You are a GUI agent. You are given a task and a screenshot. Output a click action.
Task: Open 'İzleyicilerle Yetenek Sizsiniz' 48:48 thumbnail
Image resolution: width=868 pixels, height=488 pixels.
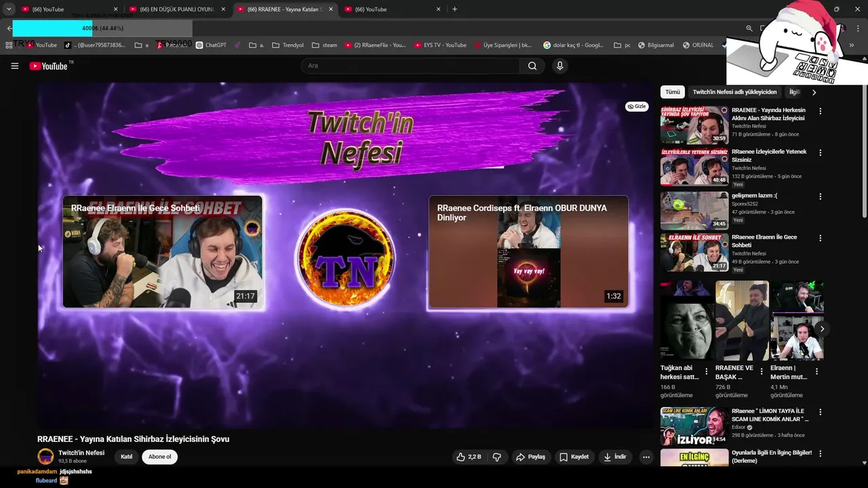(x=694, y=167)
